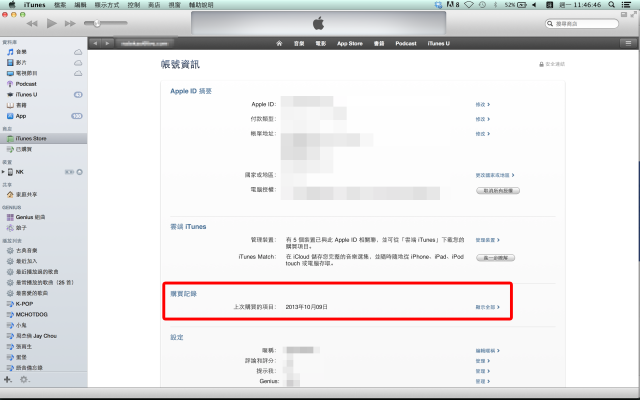Switch to the Music store tab
This screenshot has height=400, width=640.
299,43
